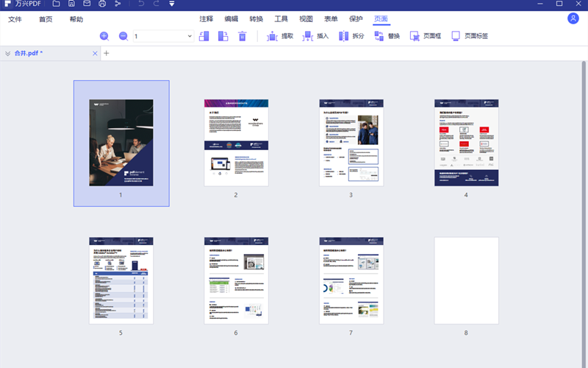Open the quick access toolbar customize arrow

click(171, 4)
